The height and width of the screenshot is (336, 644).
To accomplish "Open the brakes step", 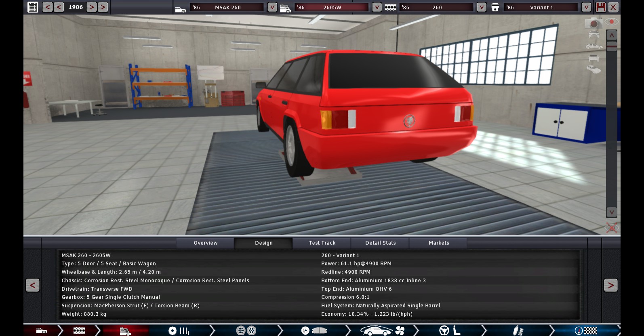I will click(314, 331).
